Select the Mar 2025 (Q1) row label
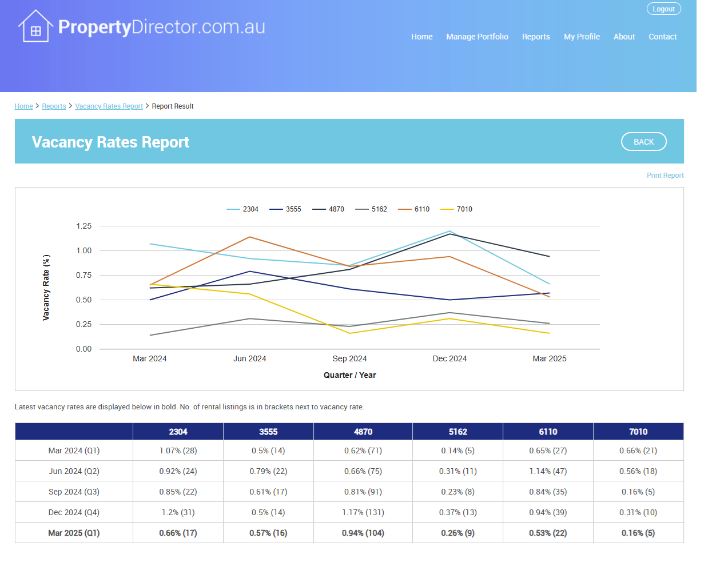 pos(74,533)
